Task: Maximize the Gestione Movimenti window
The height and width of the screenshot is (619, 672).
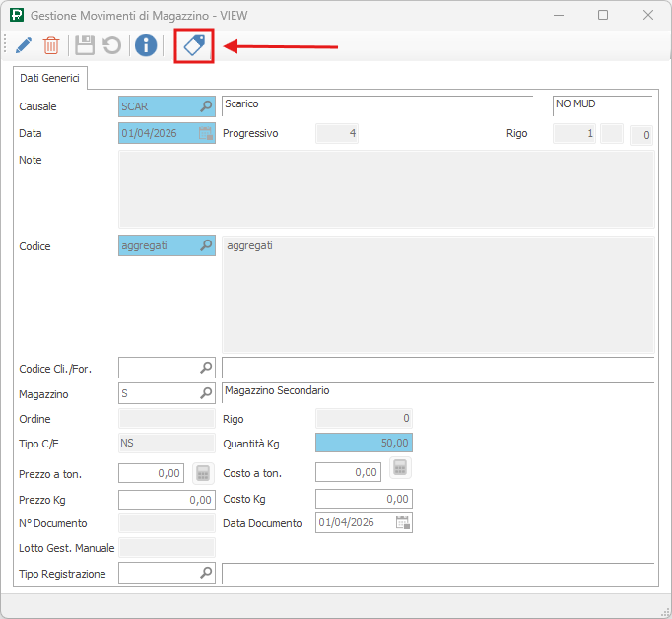Action: tap(603, 15)
